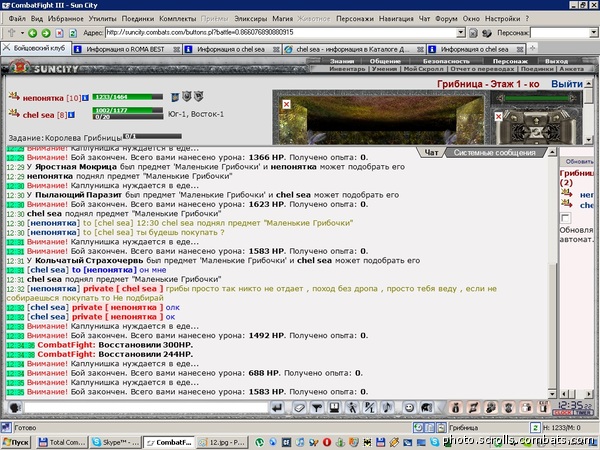Open Skype in the taskbar
This screenshot has height=450, width=600.
(x=115, y=442)
